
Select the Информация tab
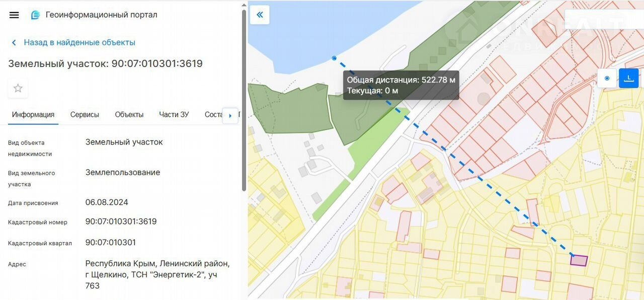click(33, 115)
